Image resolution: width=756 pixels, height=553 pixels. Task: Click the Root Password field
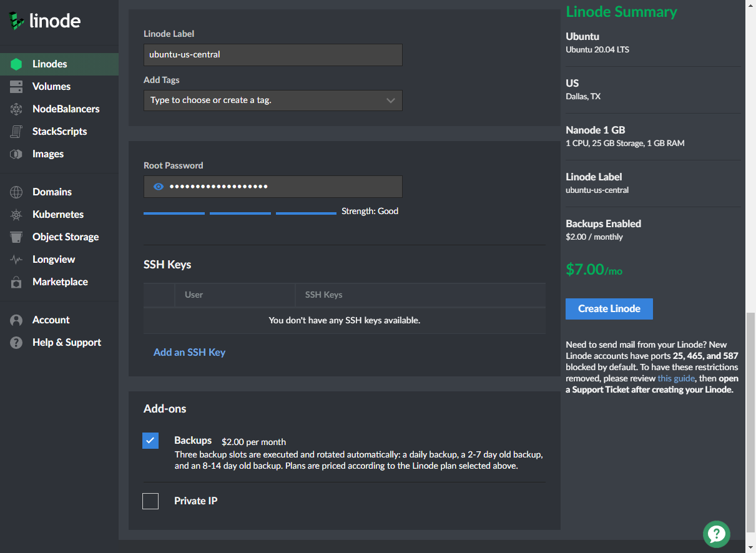tap(273, 187)
